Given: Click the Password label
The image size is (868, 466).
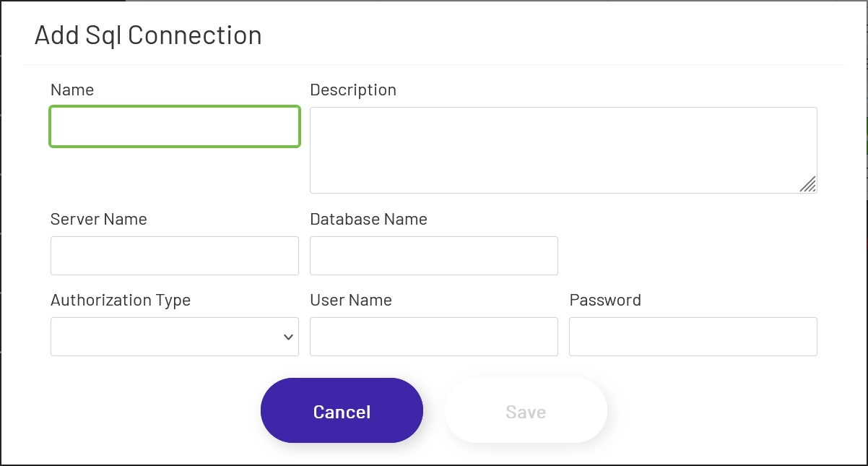Looking at the screenshot, I should pos(605,300).
